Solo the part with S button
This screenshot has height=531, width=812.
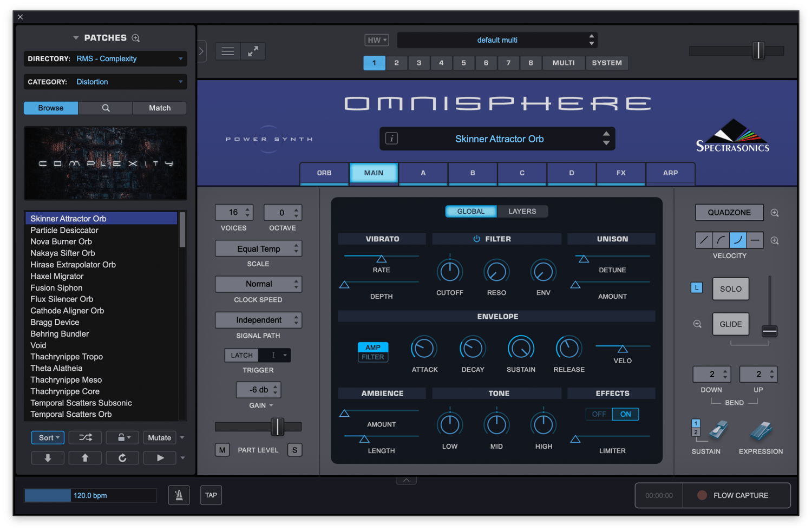click(295, 450)
